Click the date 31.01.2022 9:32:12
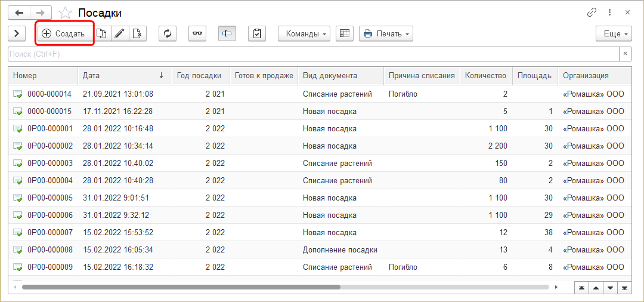The height and width of the screenshot is (302, 644). (x=116, y=215)
